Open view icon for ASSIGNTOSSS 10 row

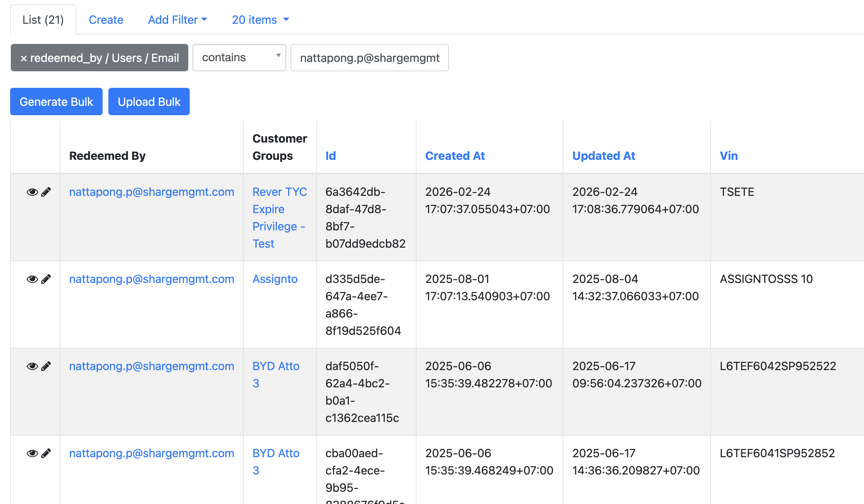(x=32, y=279)
